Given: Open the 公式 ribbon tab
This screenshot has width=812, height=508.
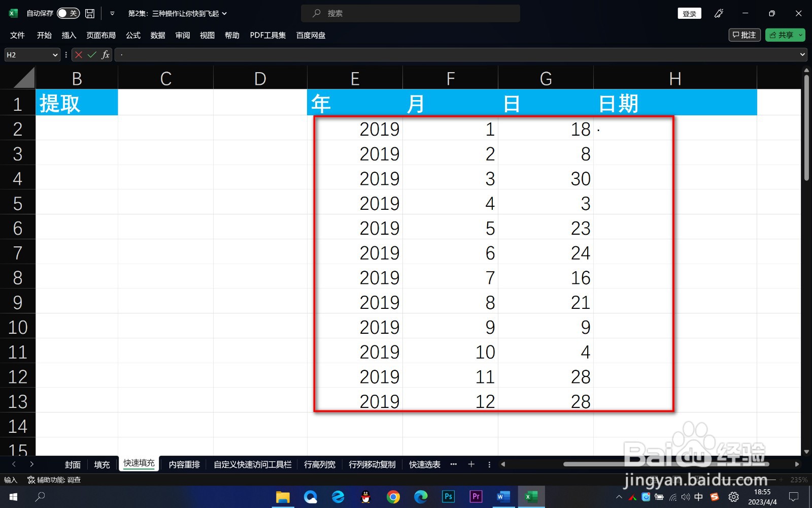Looking at the screenshot, I should (x=133, y=35).
